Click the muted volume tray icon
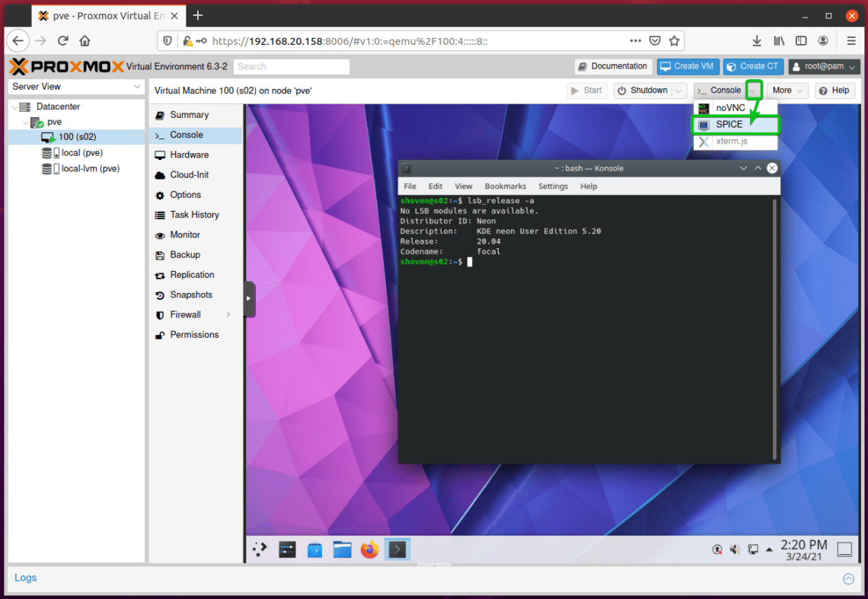Viewport: 868px width, 599px height. [735, 550]
